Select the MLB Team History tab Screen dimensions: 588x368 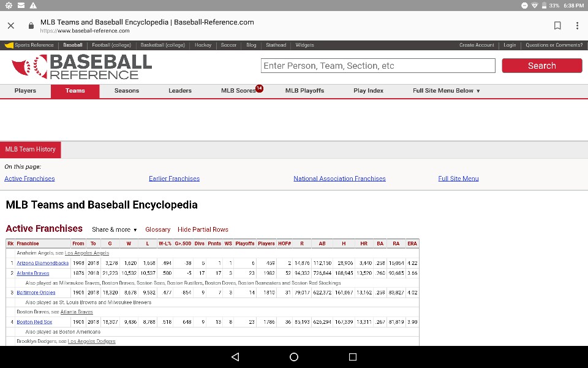point(31,150)
